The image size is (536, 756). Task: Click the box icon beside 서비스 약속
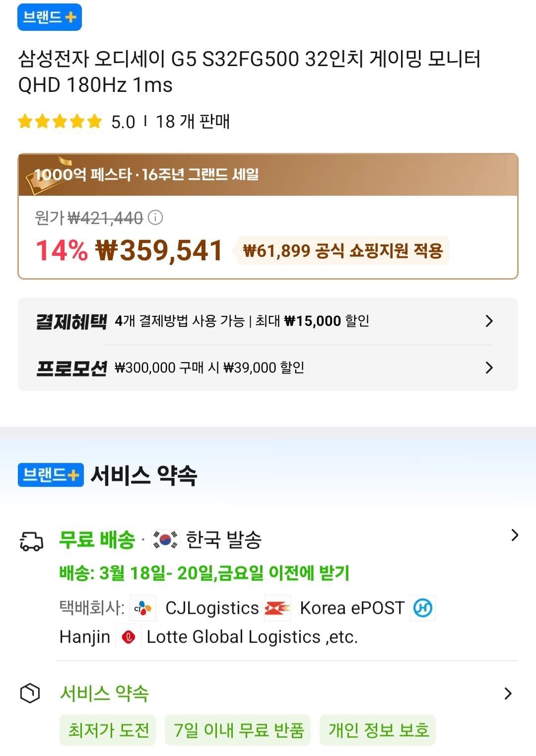30,693
